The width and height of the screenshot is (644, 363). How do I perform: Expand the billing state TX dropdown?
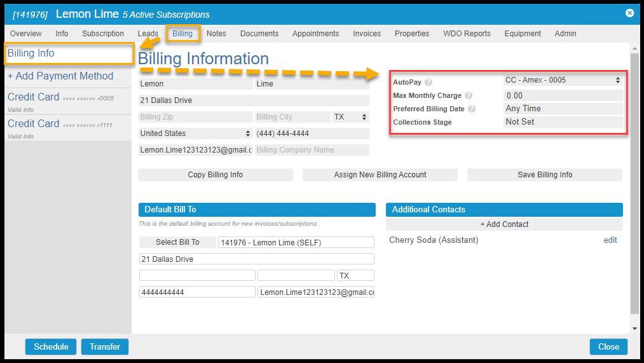point(350,117)
